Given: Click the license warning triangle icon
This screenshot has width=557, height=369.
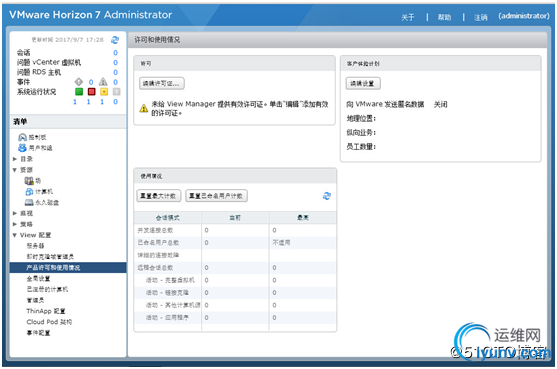Looking at the screenshot, I should tap(144, 108).
